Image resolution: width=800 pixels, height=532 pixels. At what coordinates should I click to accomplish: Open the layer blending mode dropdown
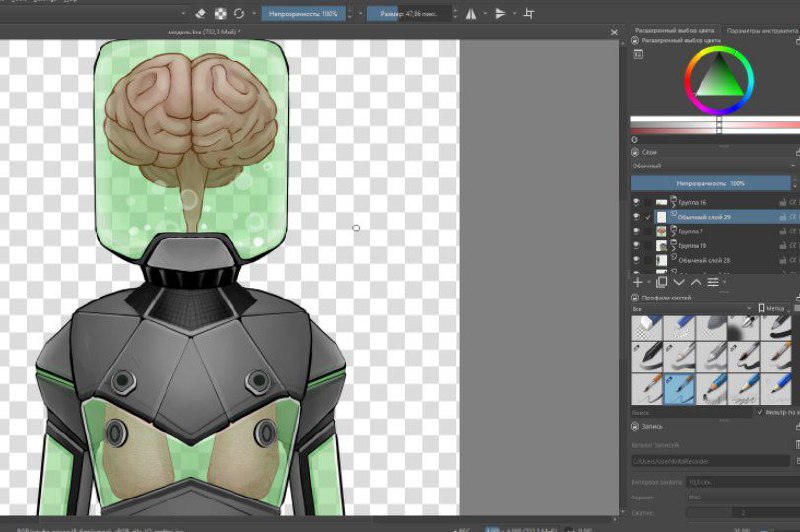pos(713,166)
